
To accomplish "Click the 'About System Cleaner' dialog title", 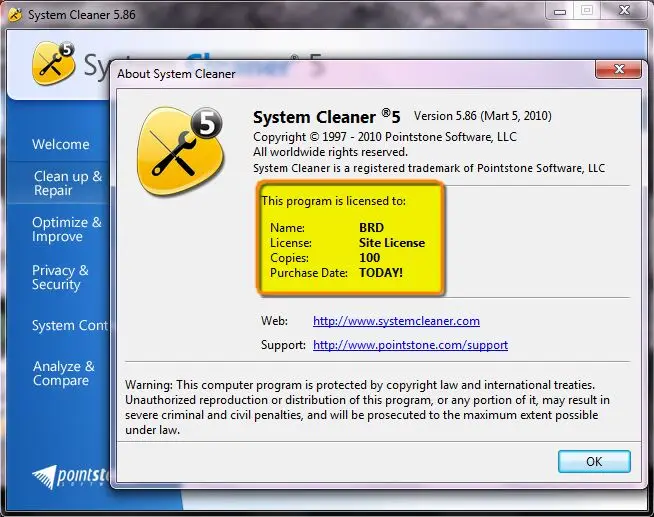I will click(x=176, y=74).
